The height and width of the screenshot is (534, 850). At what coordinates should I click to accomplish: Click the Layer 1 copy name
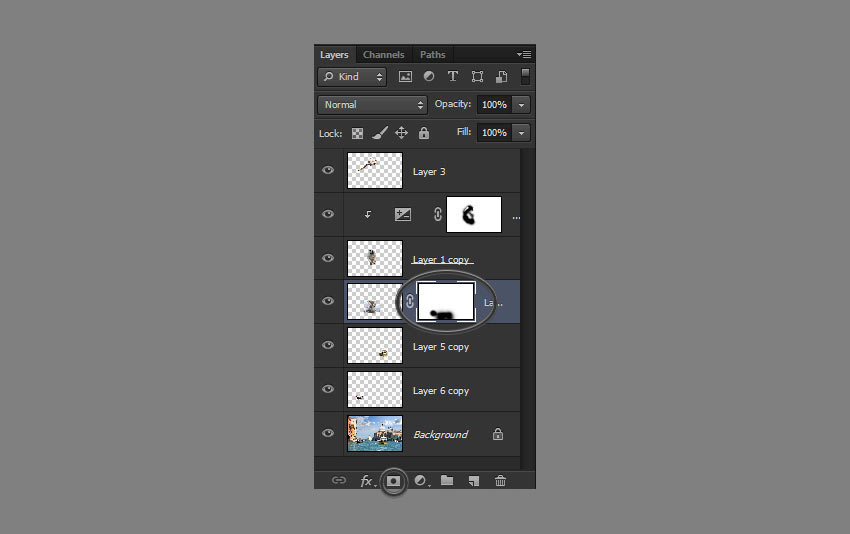pyautogui.click(x=441, y=260)
